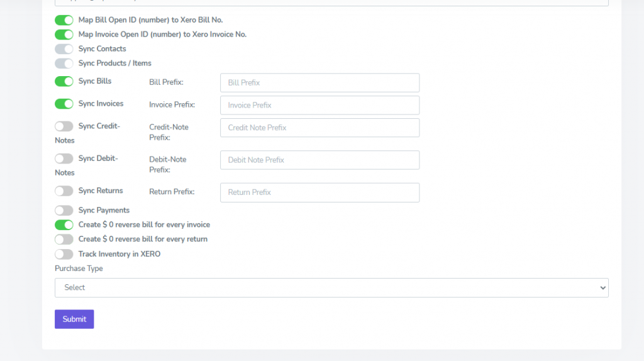Image resolution: width=644 pixels, height=361 pixels.
Task: Click the Submit button
Action: tap(74, 319)
